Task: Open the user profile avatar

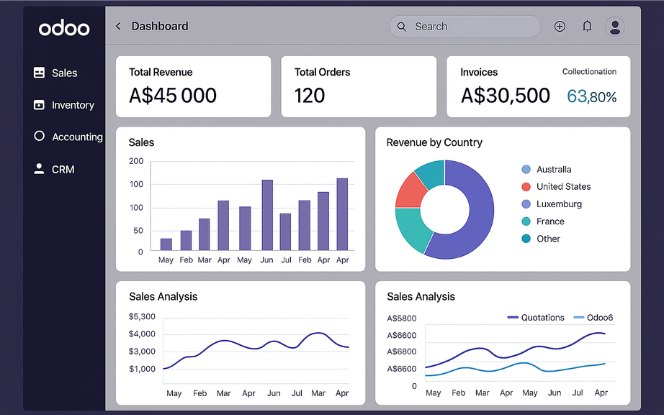Action: coord(615,27)
